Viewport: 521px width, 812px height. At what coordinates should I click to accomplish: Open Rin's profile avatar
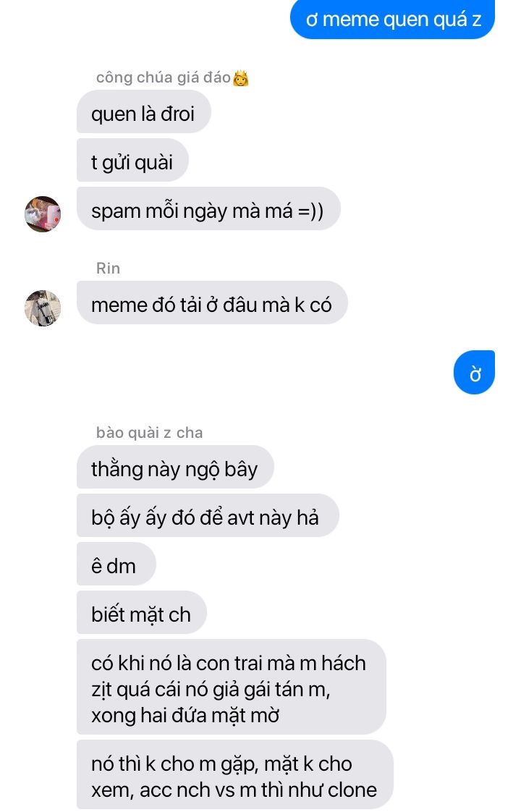point(43,308)
